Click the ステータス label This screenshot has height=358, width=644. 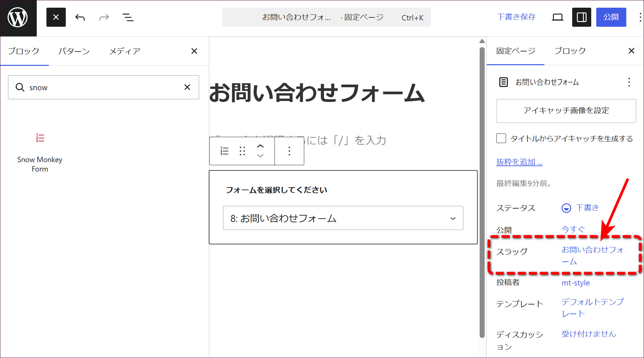tap(516, 208)
